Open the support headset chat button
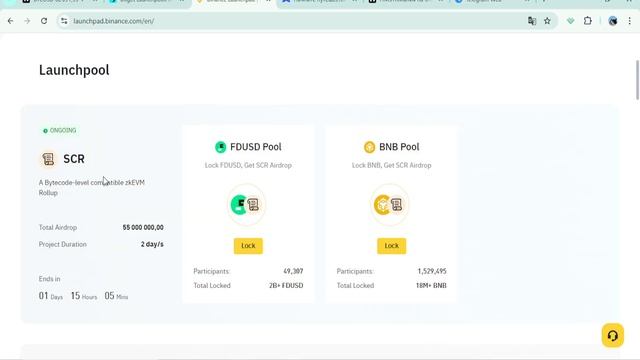 tap(612, 336)
